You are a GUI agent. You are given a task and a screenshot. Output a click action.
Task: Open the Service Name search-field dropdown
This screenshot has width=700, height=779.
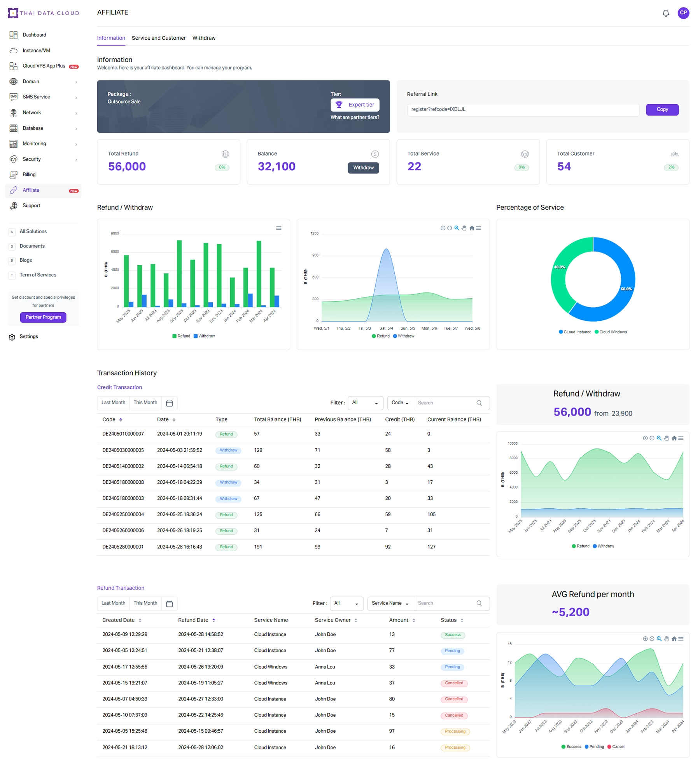pos(390,604)
